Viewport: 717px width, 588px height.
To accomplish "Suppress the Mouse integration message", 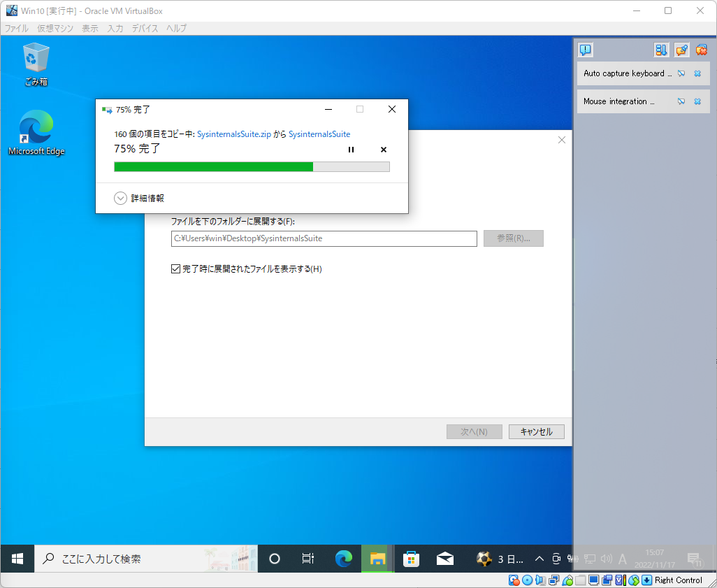I will (681, 101).
